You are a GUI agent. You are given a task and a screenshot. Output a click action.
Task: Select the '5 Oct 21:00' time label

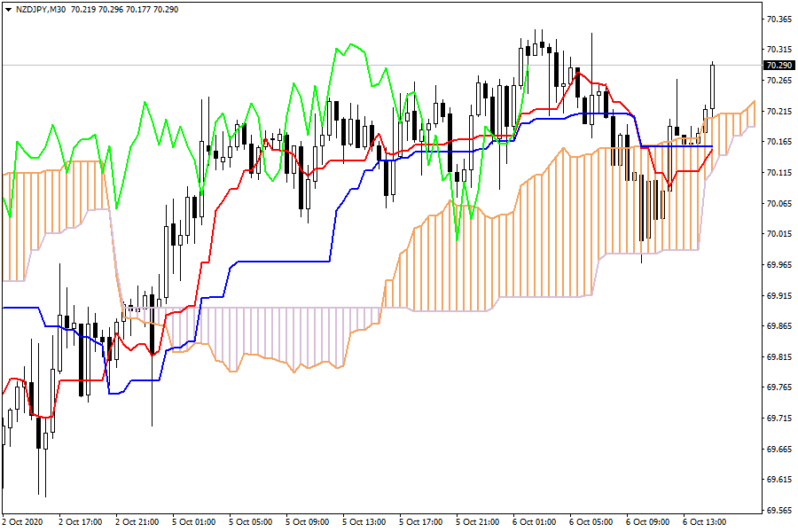(478, 522)
